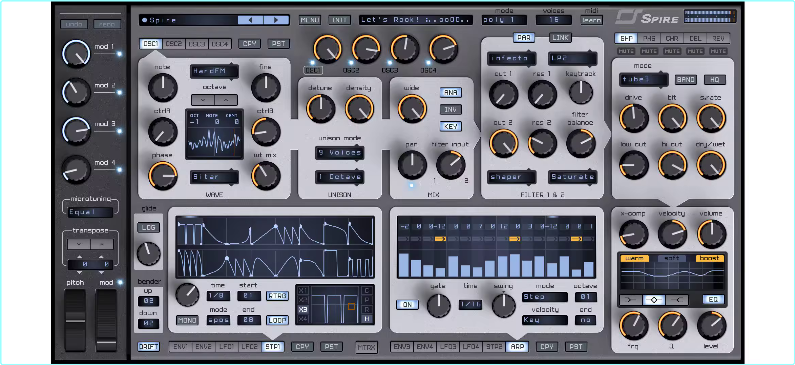Open the 1 Octave unison dropdown

pos(340,177)
